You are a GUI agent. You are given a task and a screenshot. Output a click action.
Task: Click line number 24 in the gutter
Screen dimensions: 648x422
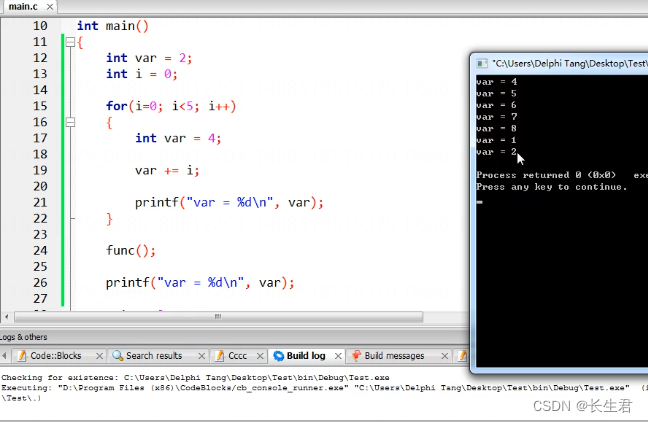[x=40, y=250]
